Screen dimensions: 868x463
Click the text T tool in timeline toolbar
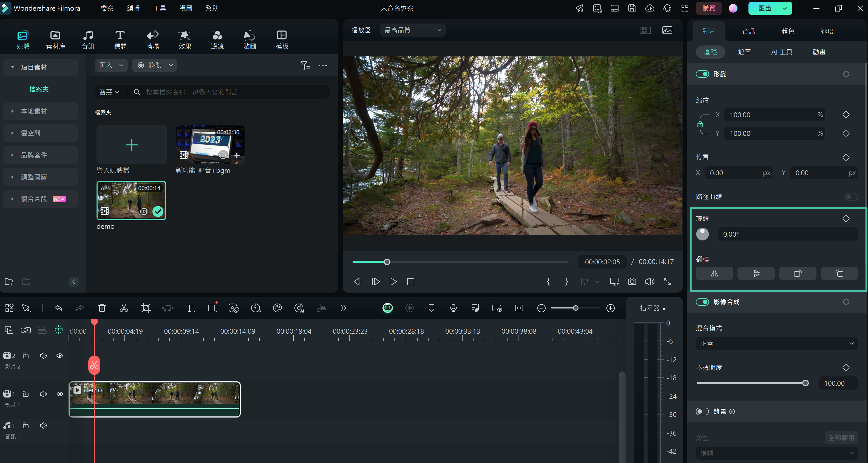click(x=190, y=308)
